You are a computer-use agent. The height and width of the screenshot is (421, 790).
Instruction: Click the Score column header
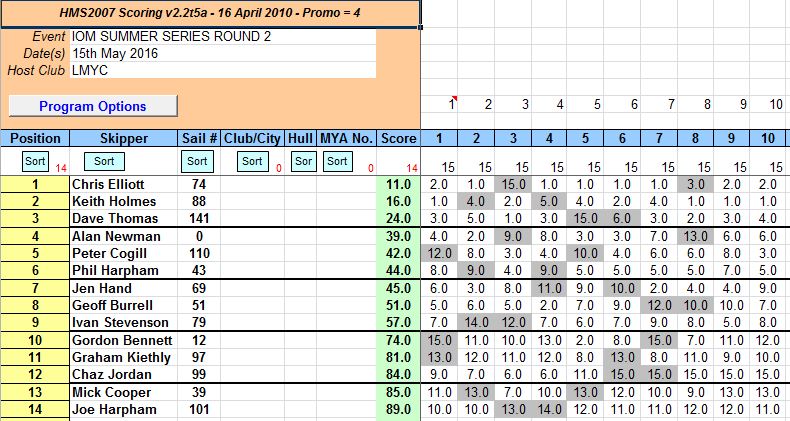(398, 138)
